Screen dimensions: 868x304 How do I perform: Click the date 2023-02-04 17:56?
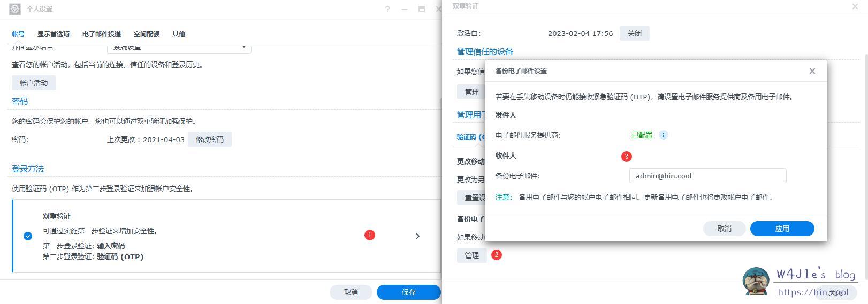[580, 33]
